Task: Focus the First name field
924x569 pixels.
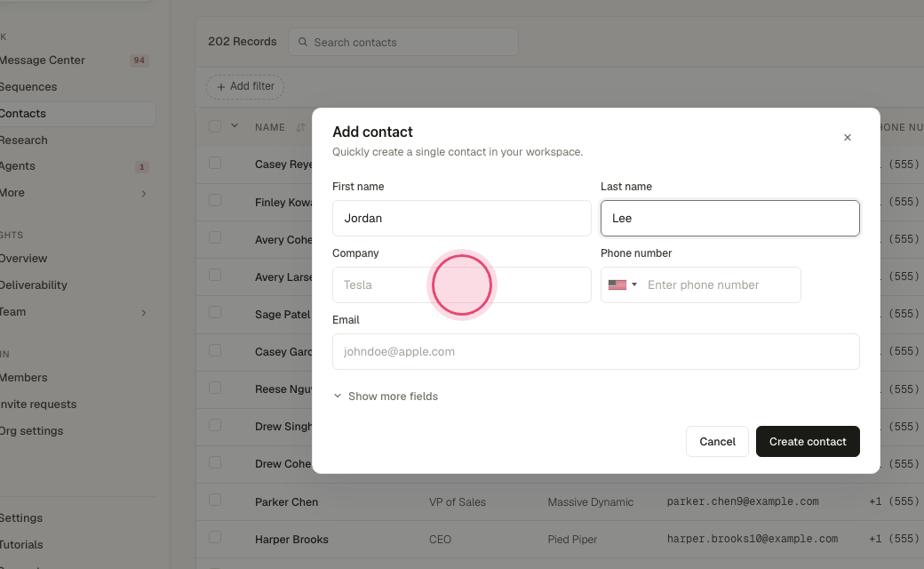Action: coord(461,218)
